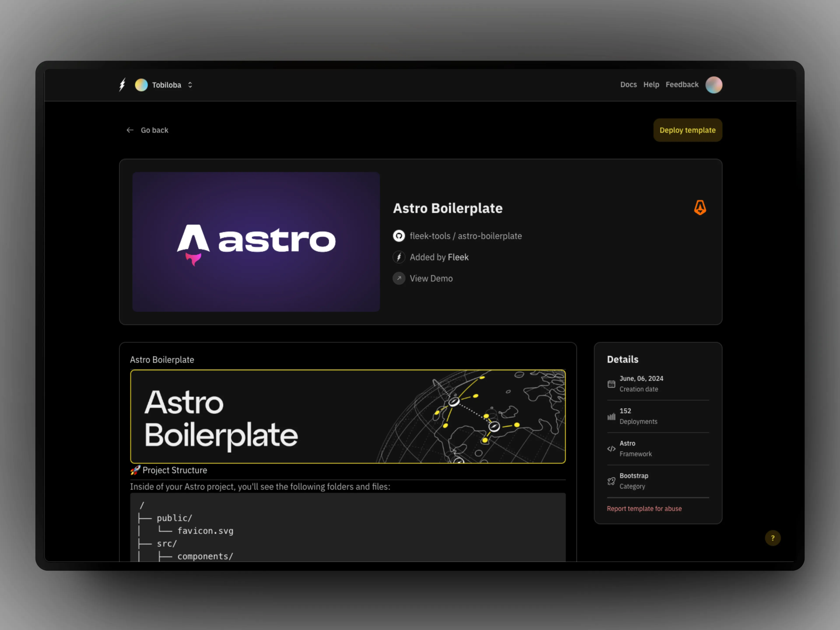Click Report template for abuse link
This screenshot has height=630, width=840.
pos(644,508)
